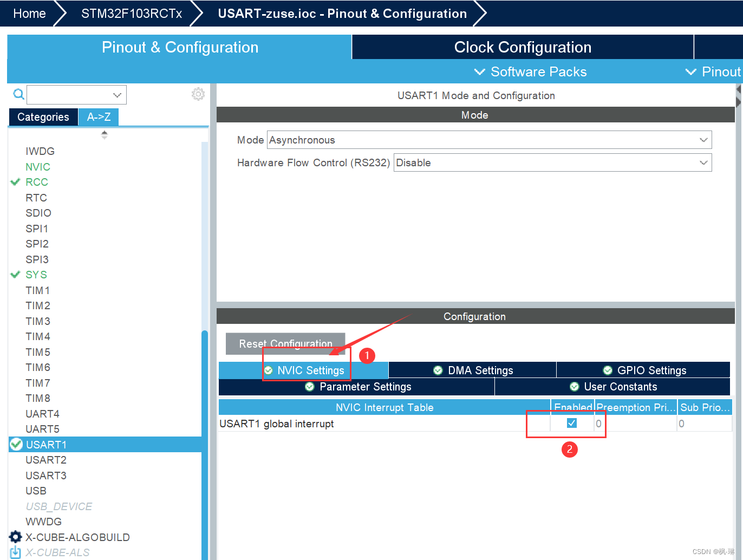Click NVIC Interrupt Table column header

click(384, 407)
